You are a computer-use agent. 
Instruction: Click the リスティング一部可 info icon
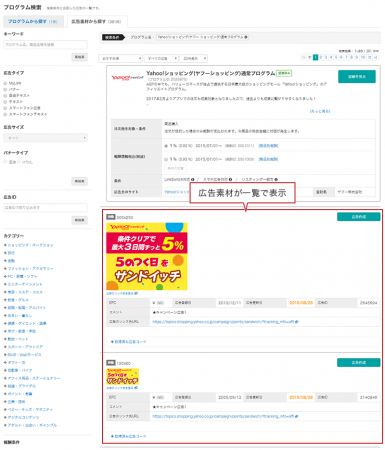[x=276, y=179]
